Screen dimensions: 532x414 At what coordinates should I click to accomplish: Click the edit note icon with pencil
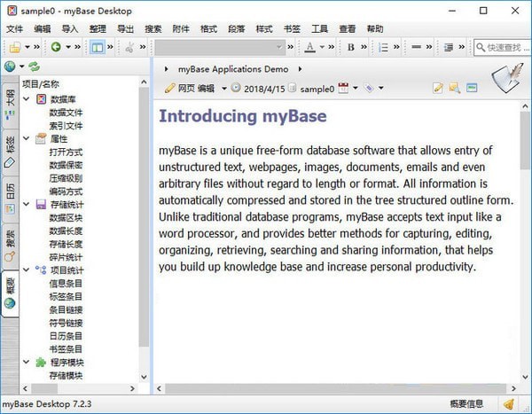click(438, 88)
